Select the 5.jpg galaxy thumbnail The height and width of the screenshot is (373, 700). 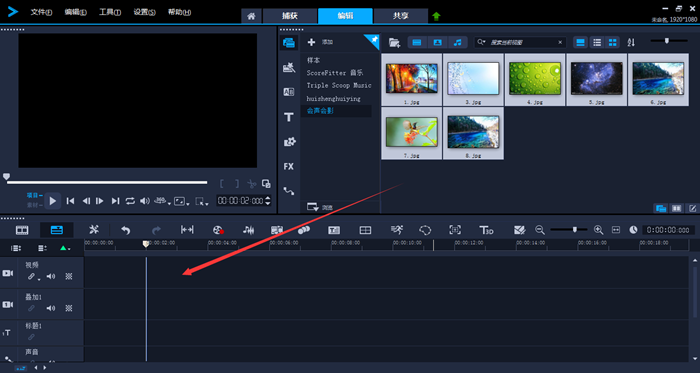click(x=597, y=80)
